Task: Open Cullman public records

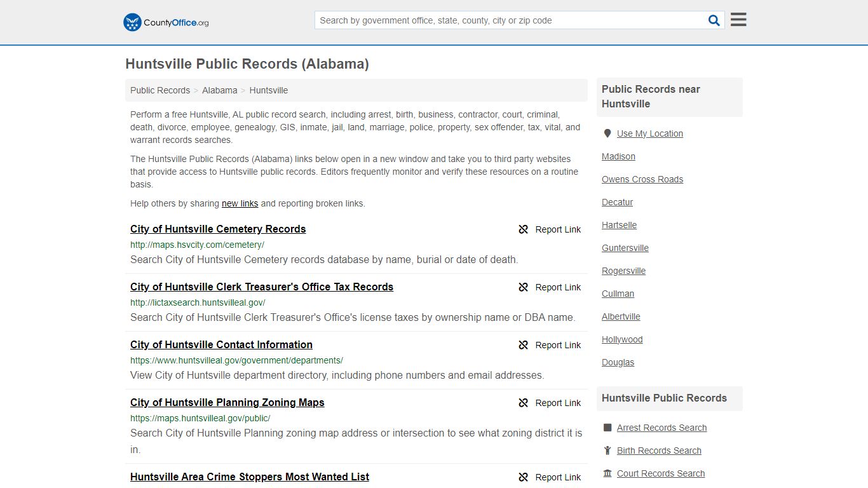Action: (618, 294)
